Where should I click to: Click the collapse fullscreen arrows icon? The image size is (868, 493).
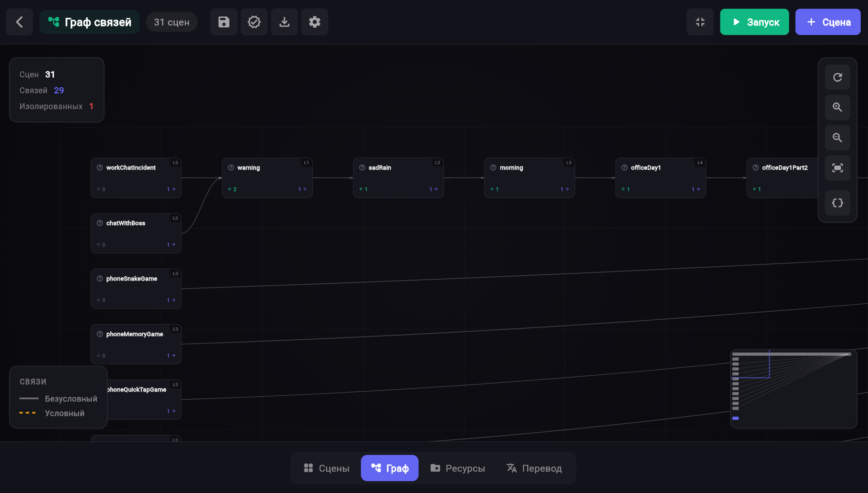[x=700, y=22]
